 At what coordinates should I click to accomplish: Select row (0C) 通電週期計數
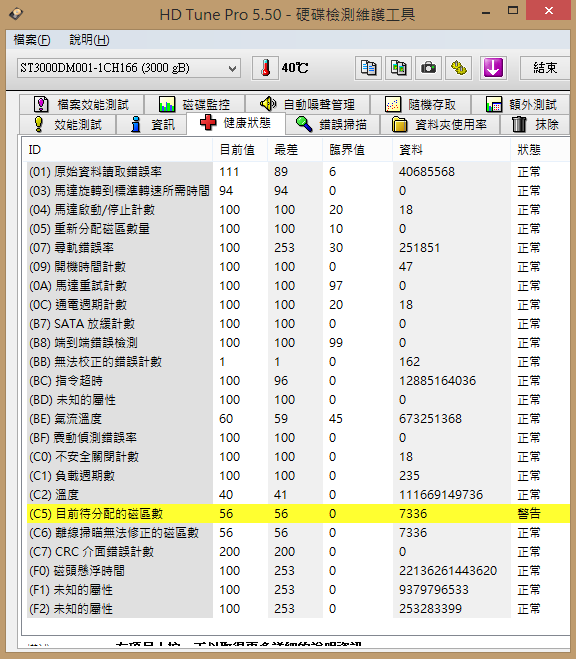(x=298, y=305)
